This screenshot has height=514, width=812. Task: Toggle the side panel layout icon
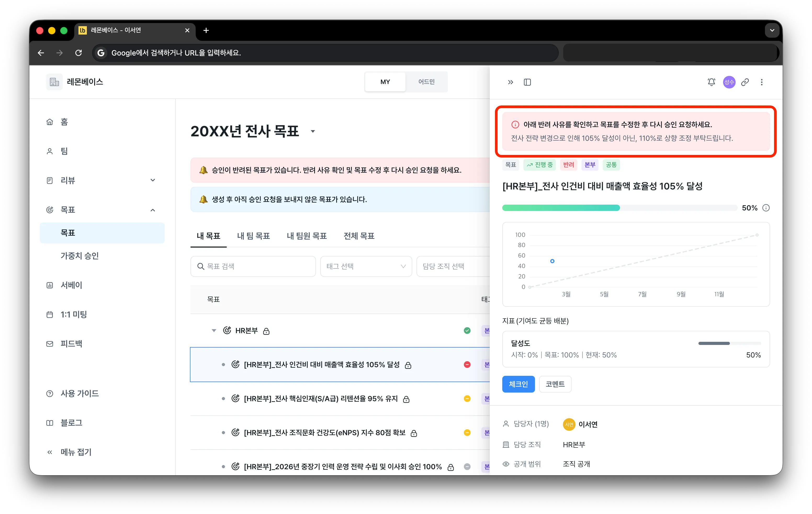pos(527,82)
